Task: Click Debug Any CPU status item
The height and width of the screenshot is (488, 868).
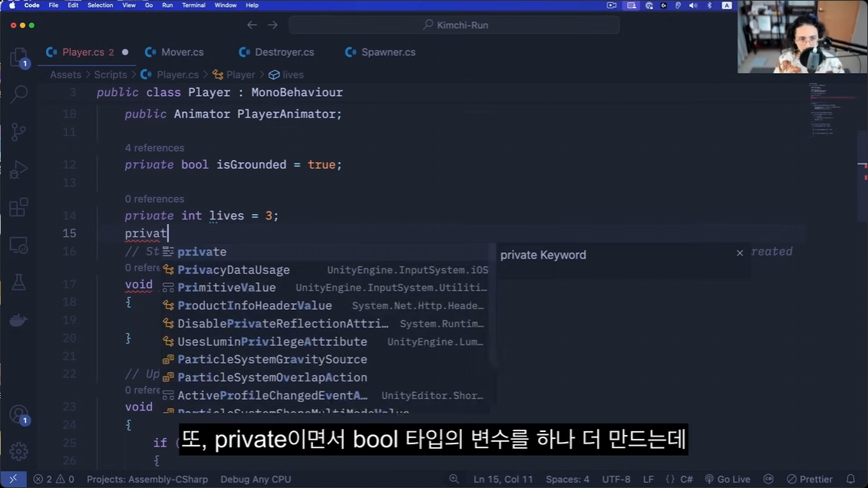Action: click(x=256, y=479)
